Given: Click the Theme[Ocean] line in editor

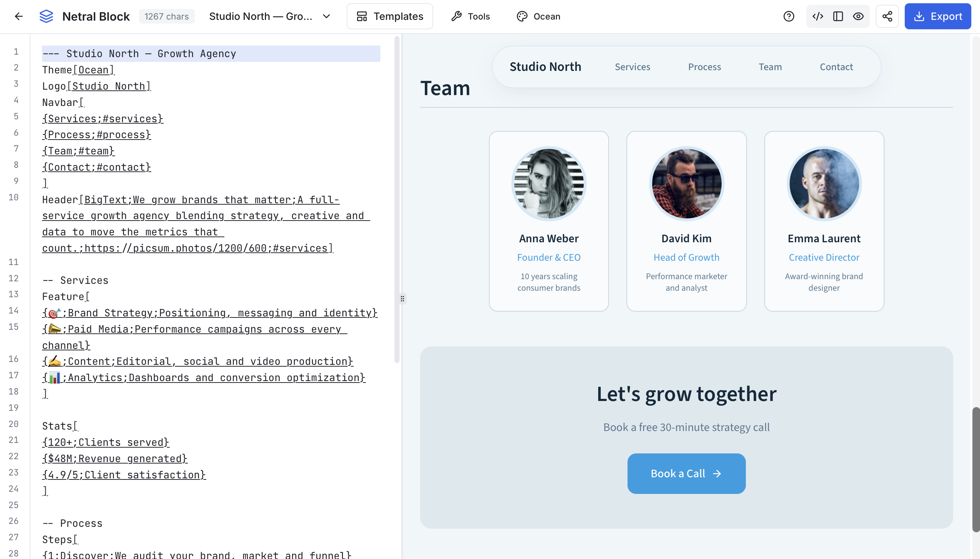Looking at the screenshot, I should (x=79, y=70).
